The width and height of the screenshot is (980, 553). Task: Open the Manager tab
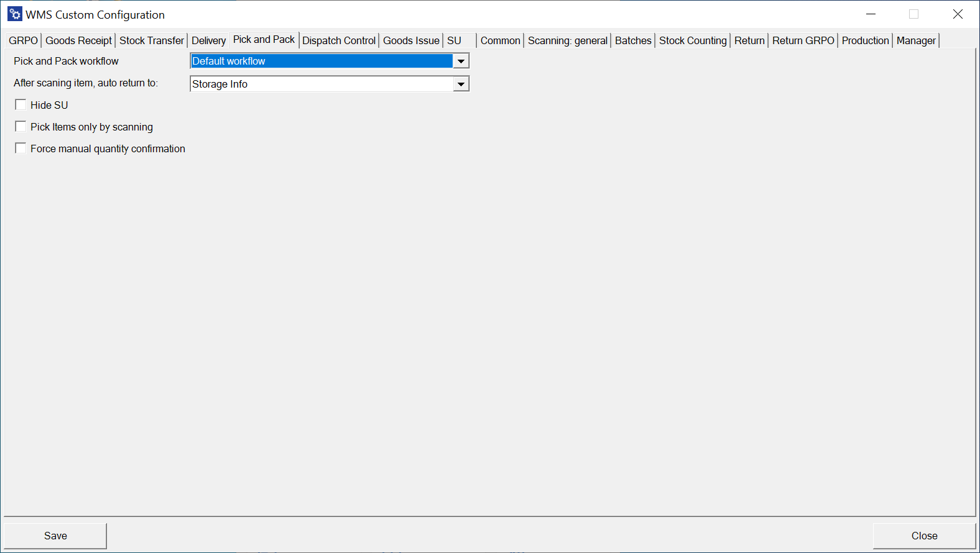point(915,40)
